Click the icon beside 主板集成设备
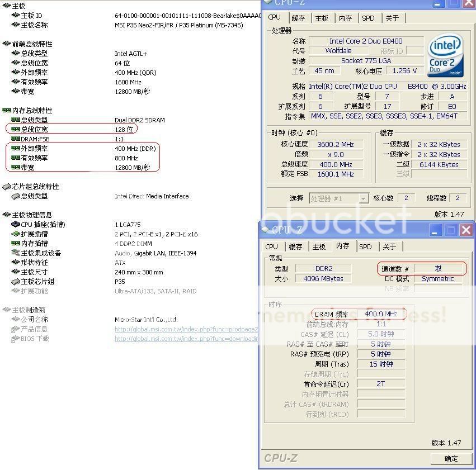Screen dimensions: 476x470 tap(16, 253)
